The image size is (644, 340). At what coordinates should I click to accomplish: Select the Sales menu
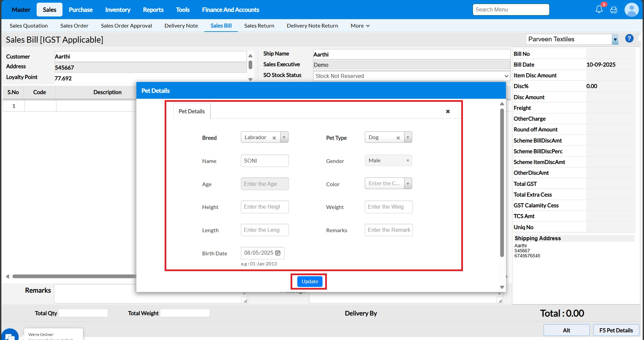pos(49,10)
